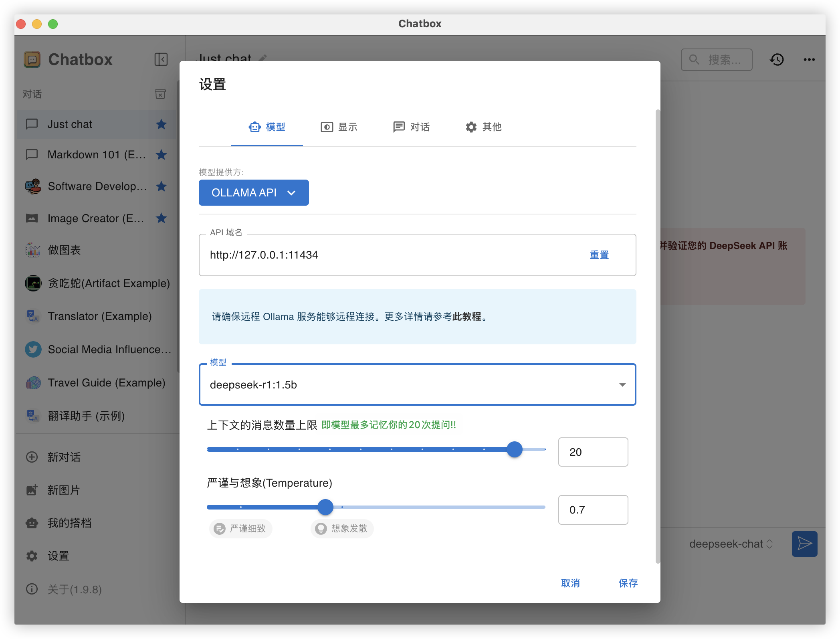Click the Temperature slider handle

[x=325, y=507]
